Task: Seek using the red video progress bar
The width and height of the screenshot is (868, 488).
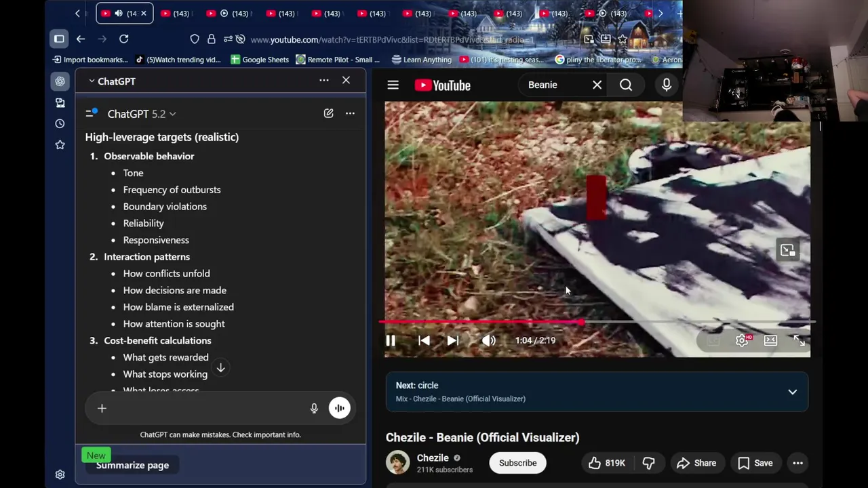Action: [597, 323]
